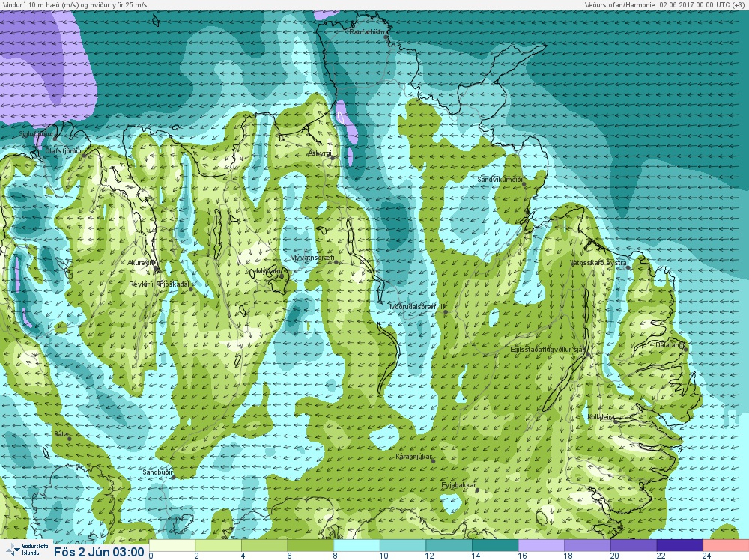Select the 2–4 m/s light green legend swatch
This screenshot has height=560, width=749.
[x=218, y=545]
